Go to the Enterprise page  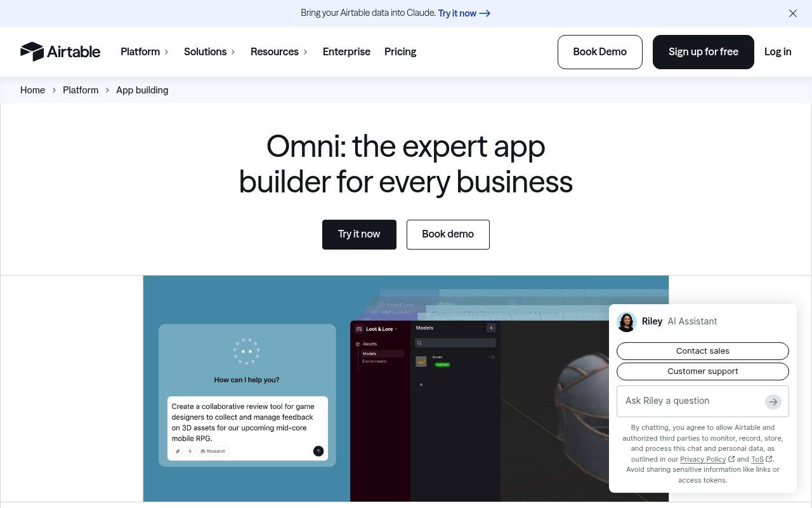pos(346,52)
